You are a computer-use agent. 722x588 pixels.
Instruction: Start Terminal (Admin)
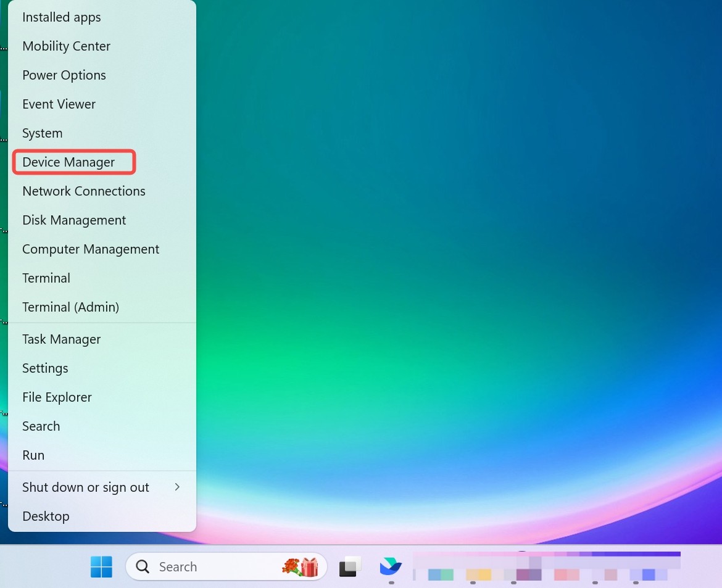[71, 307]
